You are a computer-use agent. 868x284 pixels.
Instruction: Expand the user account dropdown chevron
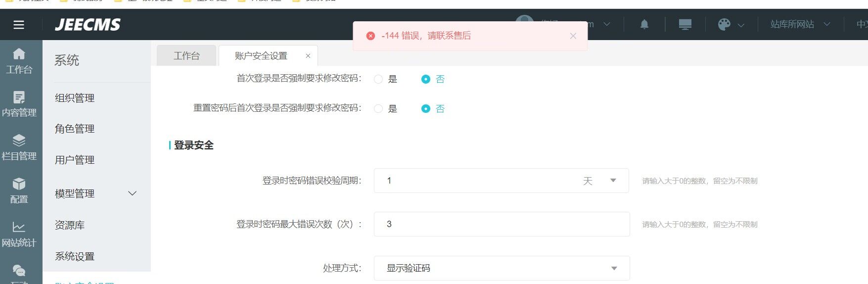click(607, 24)
